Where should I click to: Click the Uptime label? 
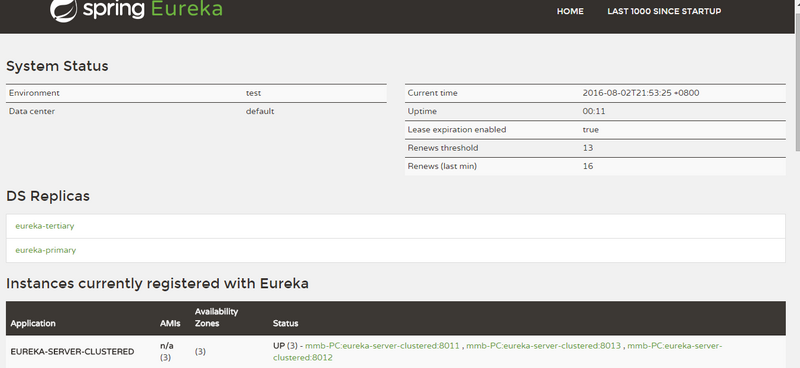click(422, 111)
